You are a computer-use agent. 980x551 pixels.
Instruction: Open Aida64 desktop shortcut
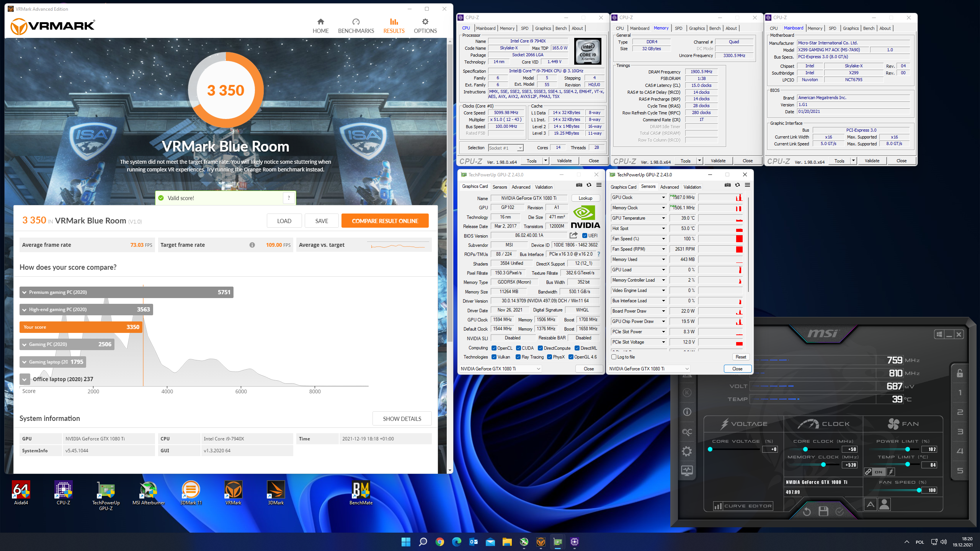(21, 493)
